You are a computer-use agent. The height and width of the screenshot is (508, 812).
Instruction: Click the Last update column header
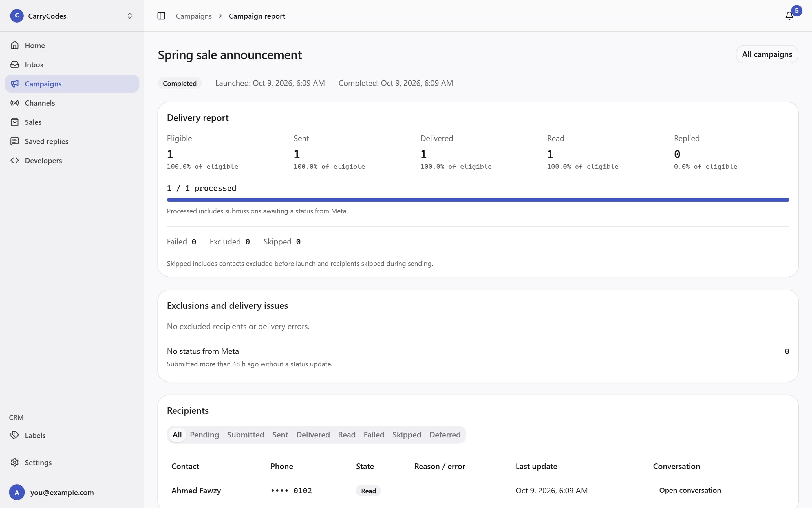coord(536,466)
